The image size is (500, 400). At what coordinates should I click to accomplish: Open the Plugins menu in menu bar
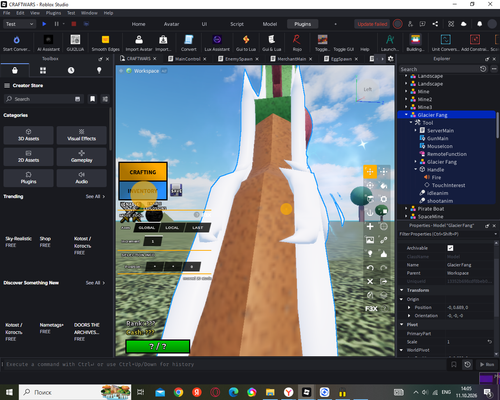53,13
